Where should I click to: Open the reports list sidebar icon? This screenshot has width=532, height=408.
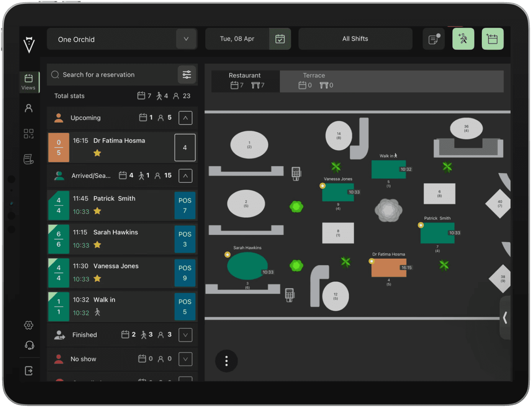point(29,159)
